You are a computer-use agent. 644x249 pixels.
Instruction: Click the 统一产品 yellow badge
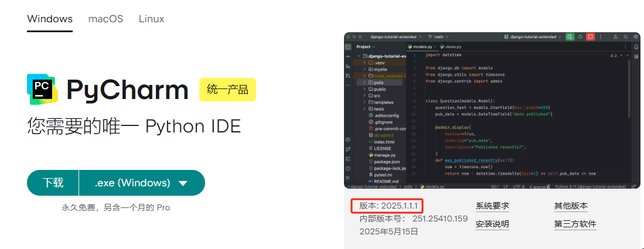pyautogui.click(x=227, y=90)
